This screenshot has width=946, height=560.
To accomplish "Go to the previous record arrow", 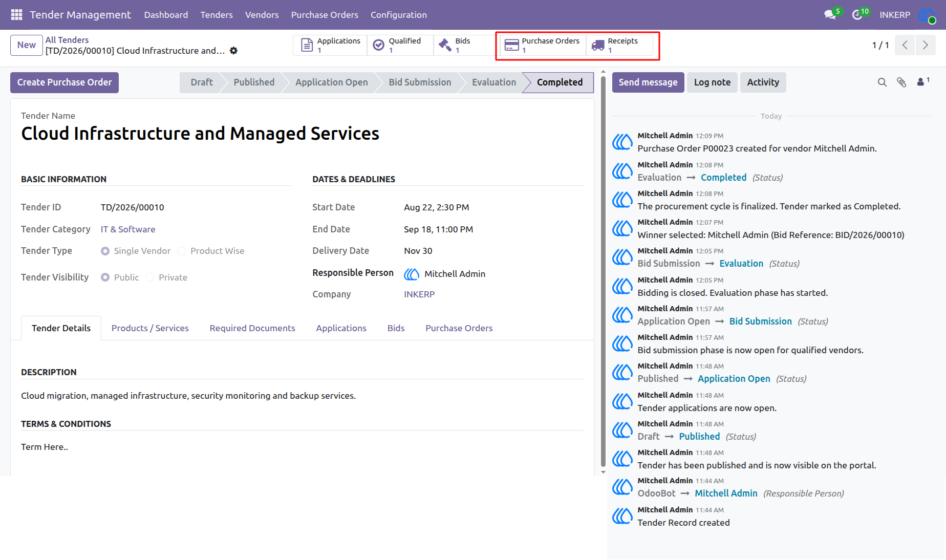I will [905, 45].
